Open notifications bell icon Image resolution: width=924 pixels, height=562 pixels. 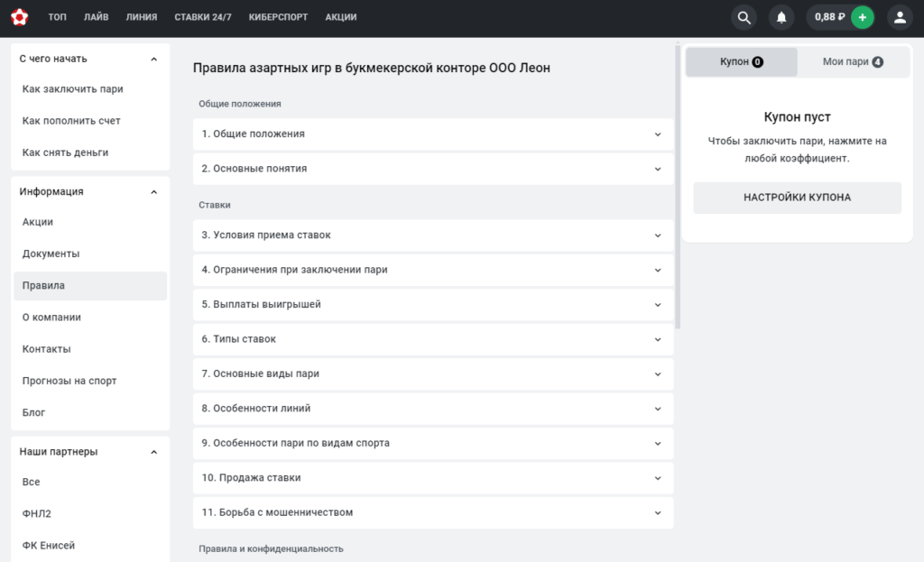click(x=781, y=17)
